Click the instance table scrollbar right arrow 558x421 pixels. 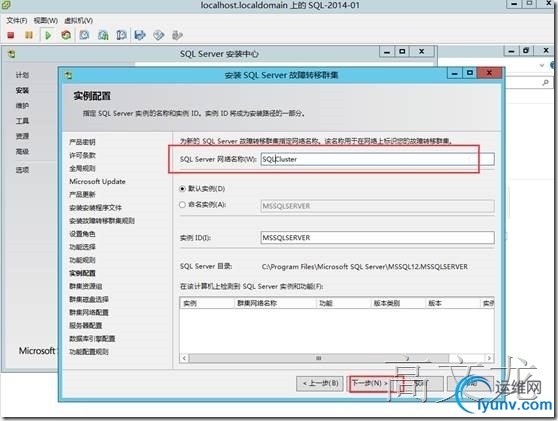pyautogui.click(x=489, y=358)
